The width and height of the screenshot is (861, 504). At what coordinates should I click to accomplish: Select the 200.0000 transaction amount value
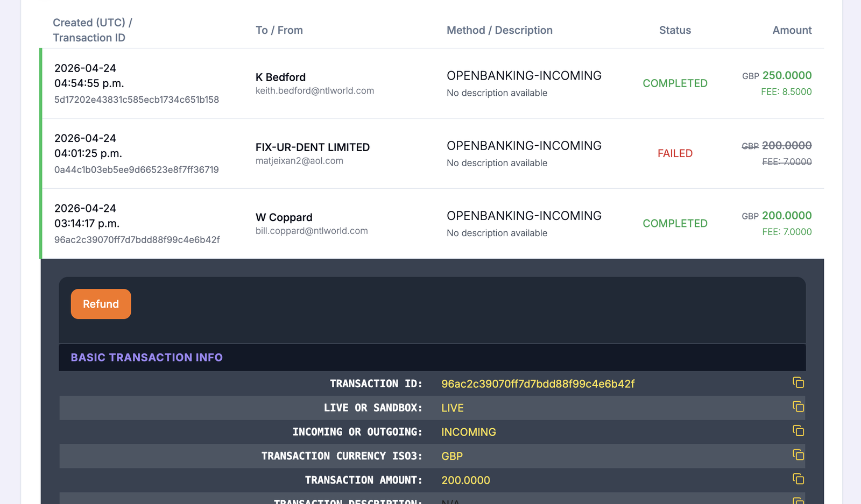coord(465,480)
